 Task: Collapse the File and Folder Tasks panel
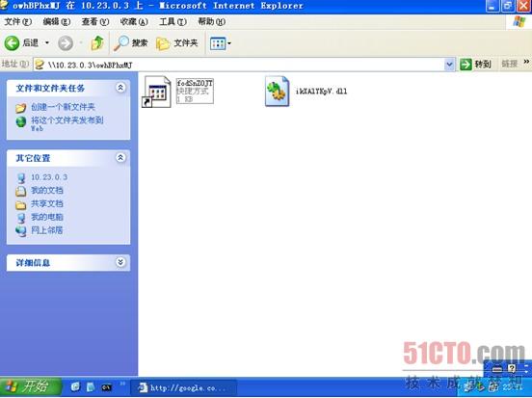click(120, 88)
